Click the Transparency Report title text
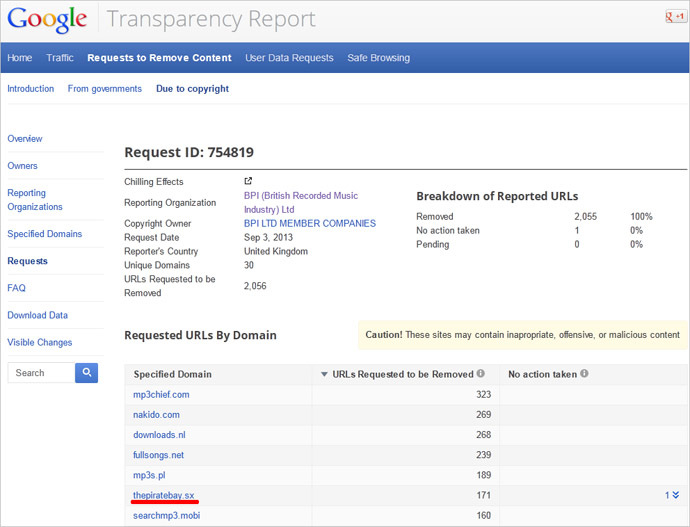This screenshot has height=527, width=690. pos(211,19)
